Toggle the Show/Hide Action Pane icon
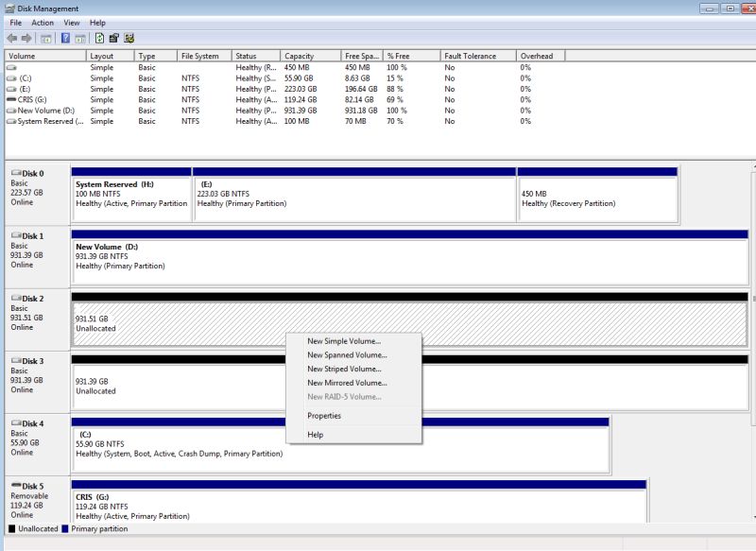This screenshot has height=551, width=756. (x=79, y=39)
